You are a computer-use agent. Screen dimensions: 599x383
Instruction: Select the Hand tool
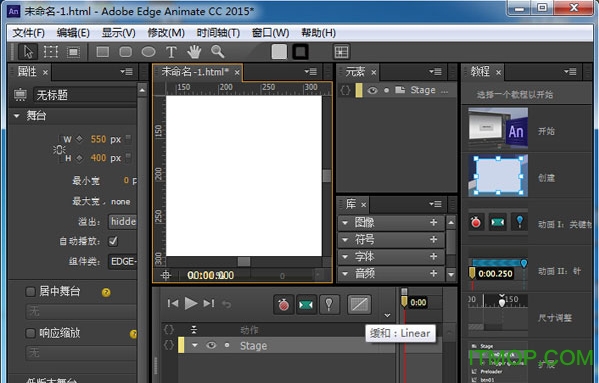click(194, 52)
